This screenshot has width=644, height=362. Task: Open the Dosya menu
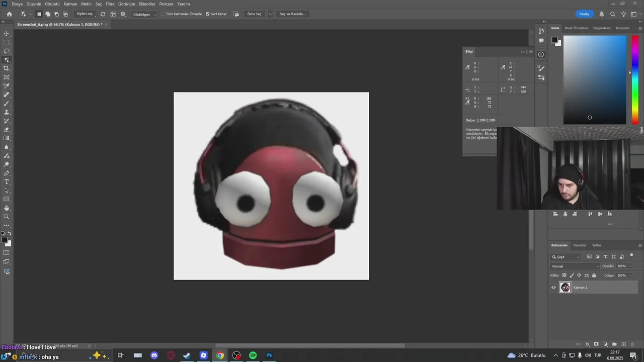[x=17, y=4]
